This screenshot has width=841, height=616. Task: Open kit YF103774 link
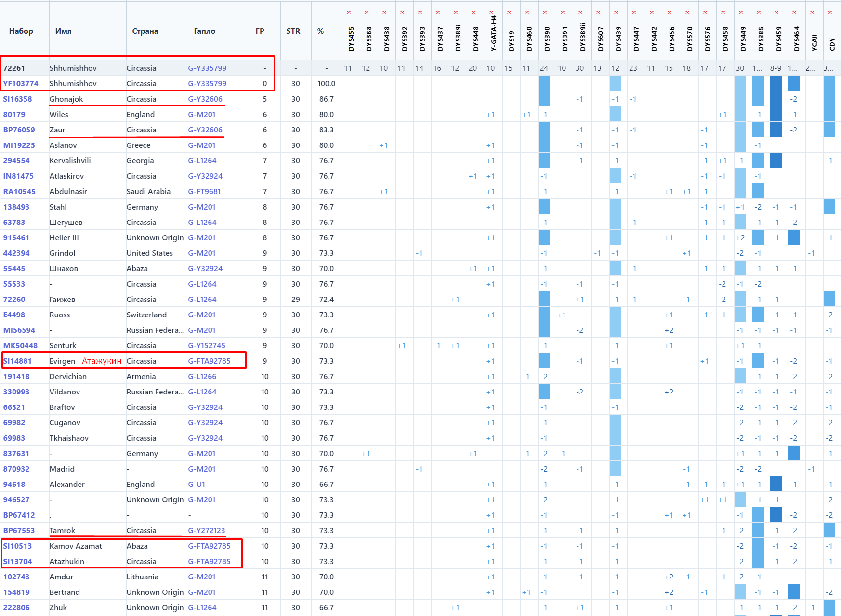(x=21, y=84)
